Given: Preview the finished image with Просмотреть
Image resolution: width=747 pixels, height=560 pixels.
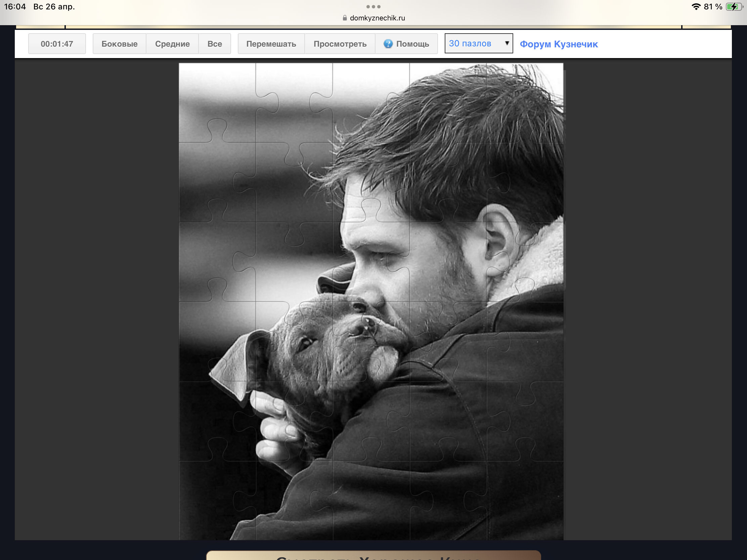Looking at the screenshot, I should tap(340, 44).
